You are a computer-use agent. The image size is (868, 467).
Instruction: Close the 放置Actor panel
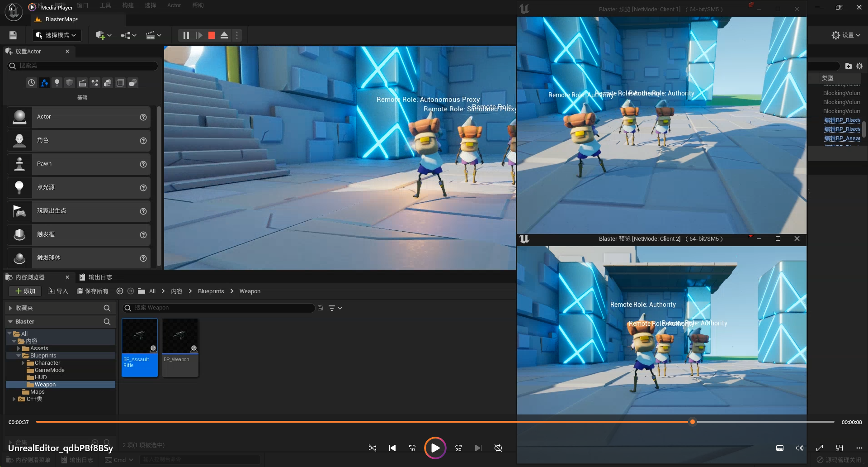pos(67,52)
